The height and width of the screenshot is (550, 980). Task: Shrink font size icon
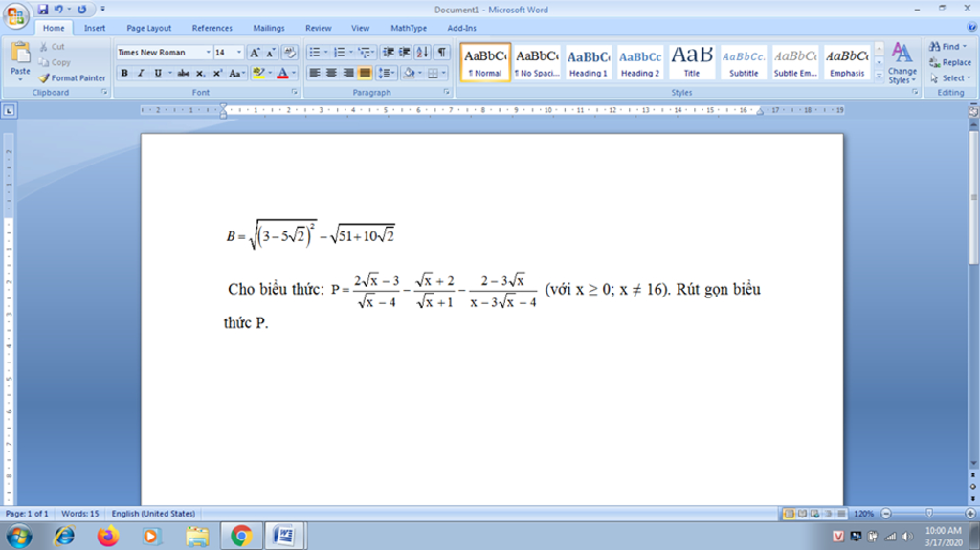pos(271,53)
